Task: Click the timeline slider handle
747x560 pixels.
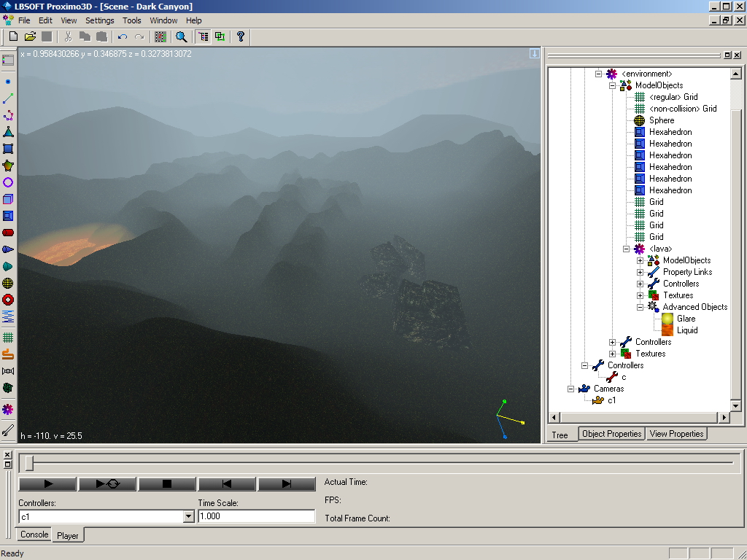Action: [x=29, y=463]
